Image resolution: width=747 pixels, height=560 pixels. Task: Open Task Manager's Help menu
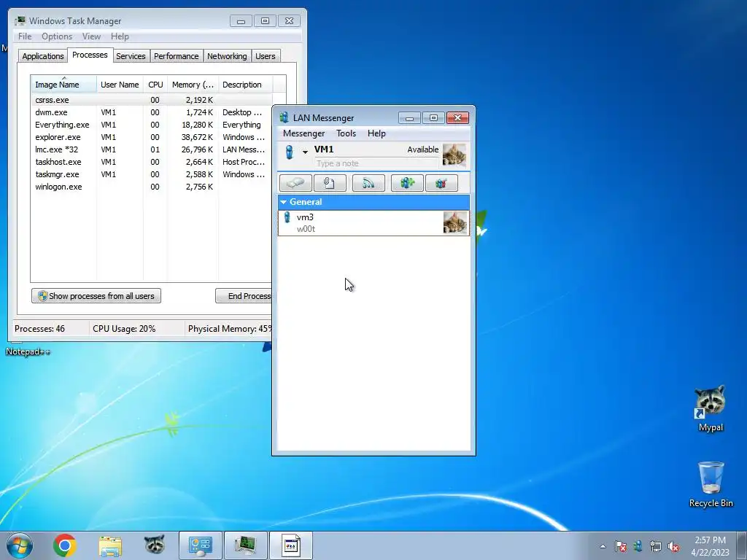[120, 36]
